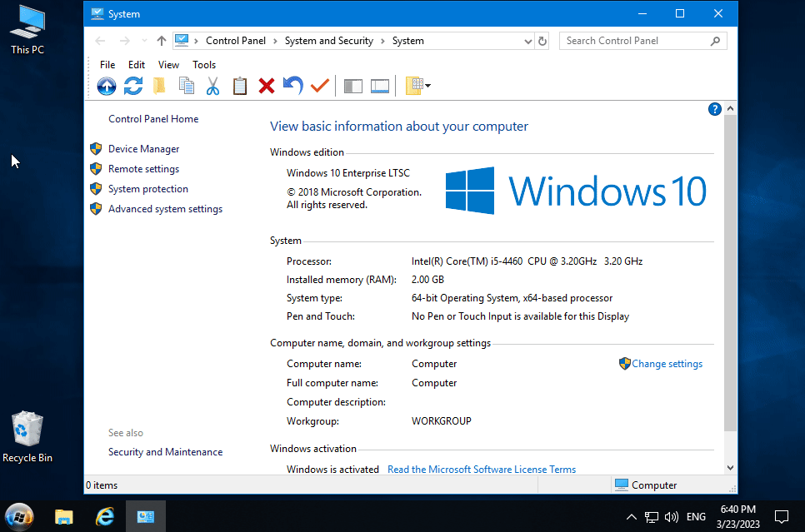Click the network icon in the system tray
Viewport: 805px width, 532px height.
652,517
